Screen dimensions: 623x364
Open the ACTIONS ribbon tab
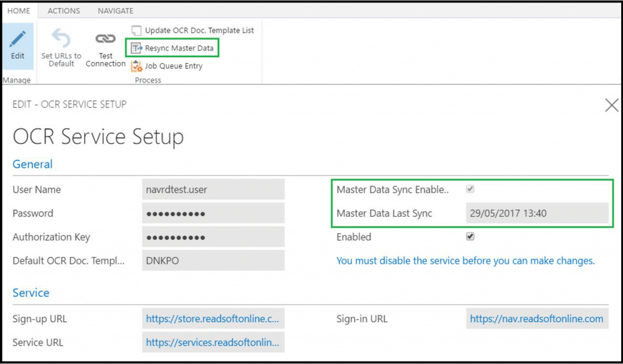[x=64, y=11]
